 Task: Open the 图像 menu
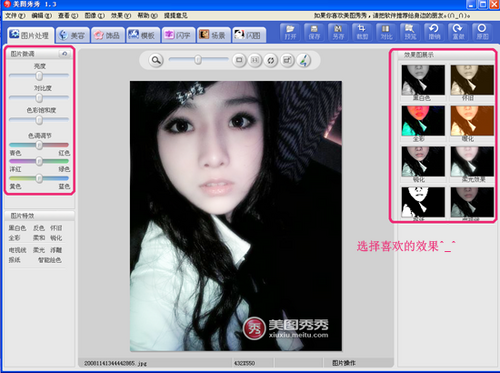(95, 16)
